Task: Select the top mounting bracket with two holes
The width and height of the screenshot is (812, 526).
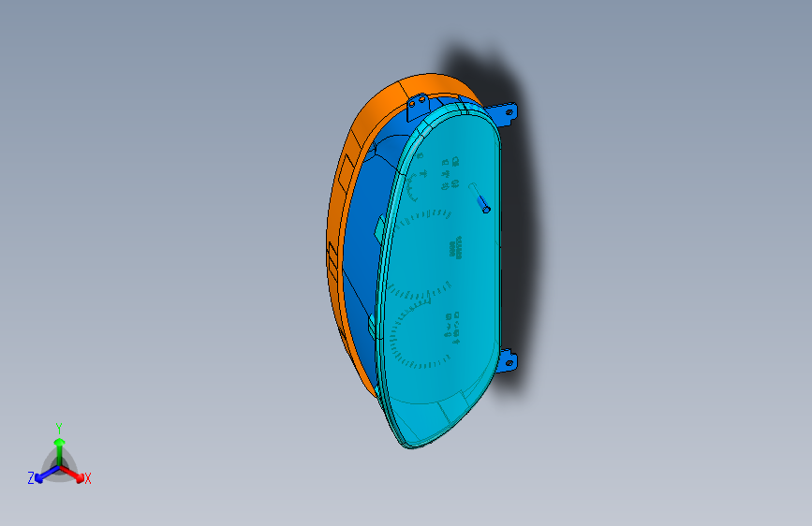Action: pos(418,107)
